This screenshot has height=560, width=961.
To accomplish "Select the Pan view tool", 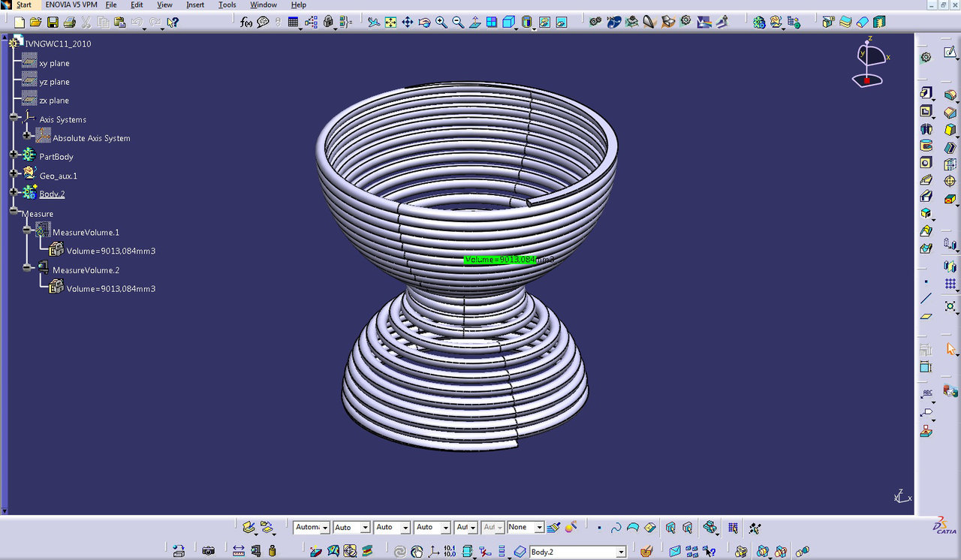I will [407, 23].
